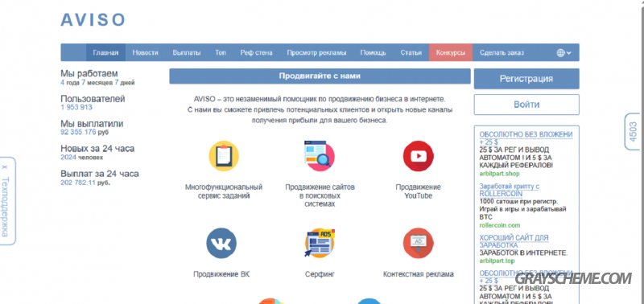Click Многофункциональный сервис заданий label

click(224, 191)
